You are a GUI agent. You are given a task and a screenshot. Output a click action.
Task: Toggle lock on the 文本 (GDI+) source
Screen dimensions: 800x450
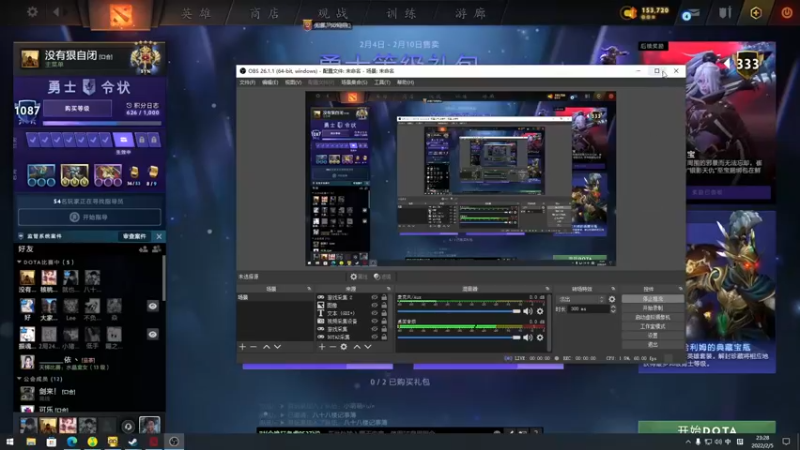click(x=384, y=313)
